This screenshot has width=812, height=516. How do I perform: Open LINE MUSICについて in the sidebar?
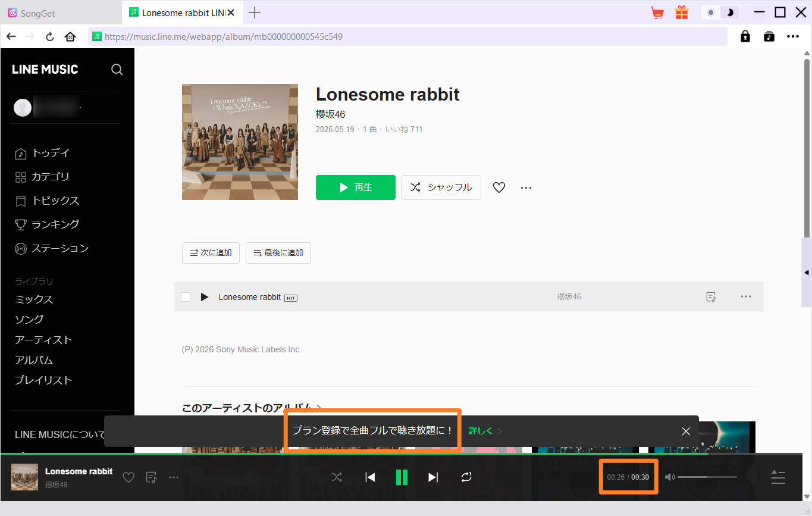click(59, 435)
